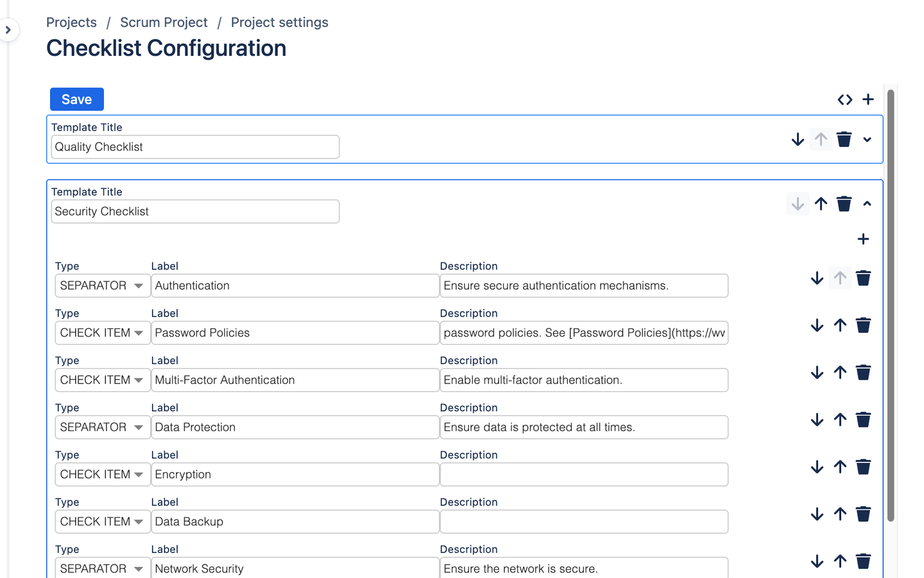Go to Projects breadcrumb

(71, 22)
